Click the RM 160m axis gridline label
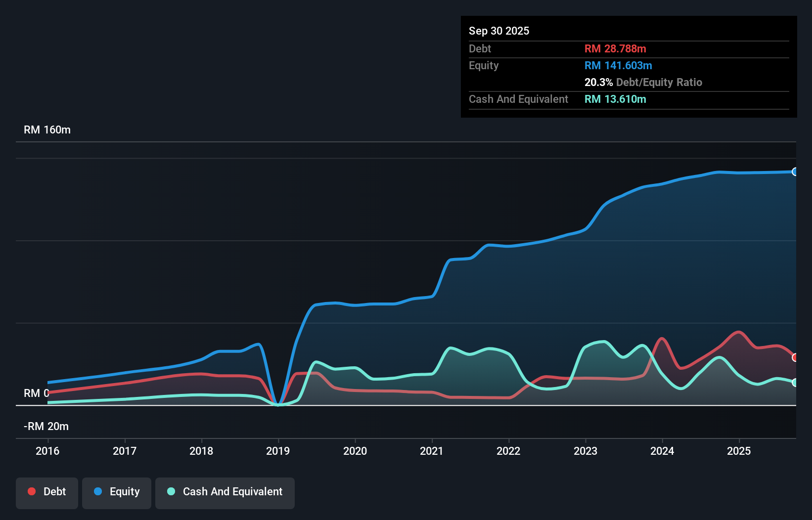 (47, 130)
